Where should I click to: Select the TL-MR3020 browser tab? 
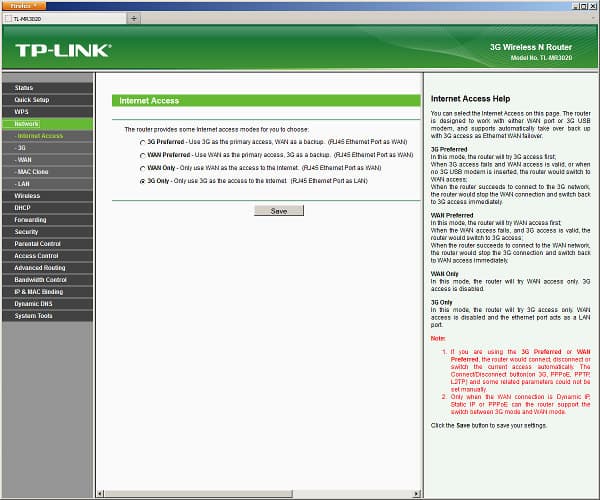(64, 18)
